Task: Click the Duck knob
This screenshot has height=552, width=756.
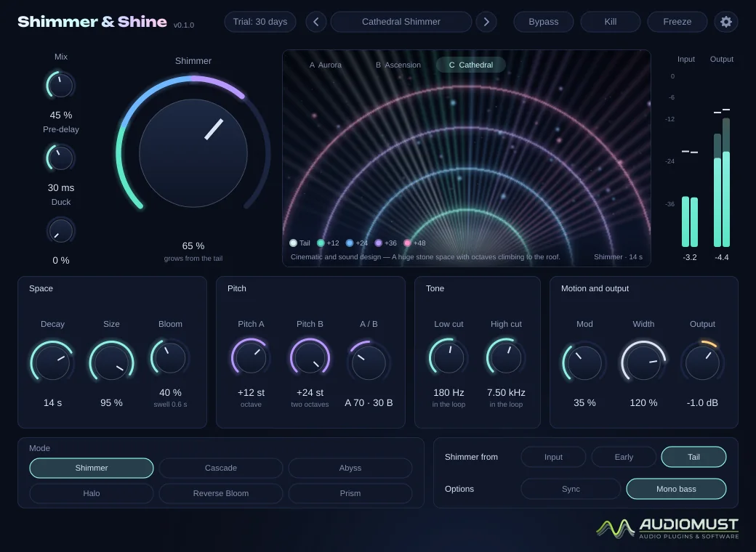Action: 61,231
